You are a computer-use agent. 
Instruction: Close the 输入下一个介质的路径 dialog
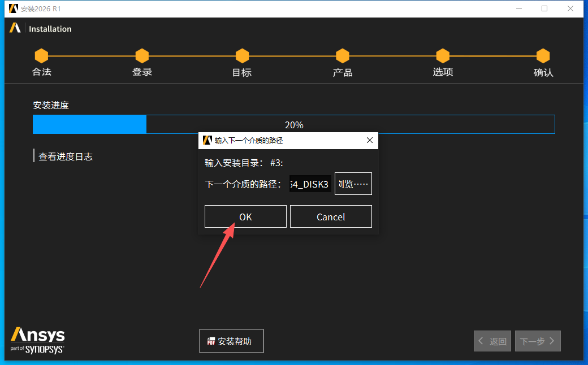370,140
